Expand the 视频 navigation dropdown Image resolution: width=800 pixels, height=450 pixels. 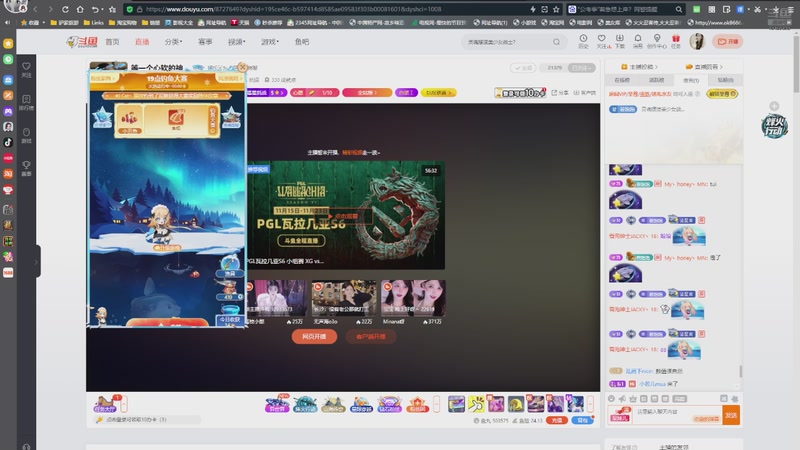[x=236, y=42]
